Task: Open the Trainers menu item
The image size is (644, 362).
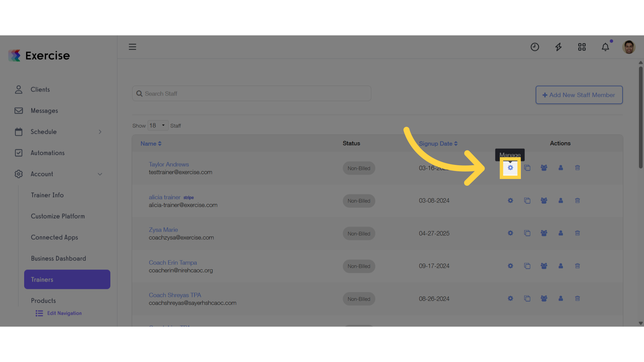Action: click(x=67, y=280)
